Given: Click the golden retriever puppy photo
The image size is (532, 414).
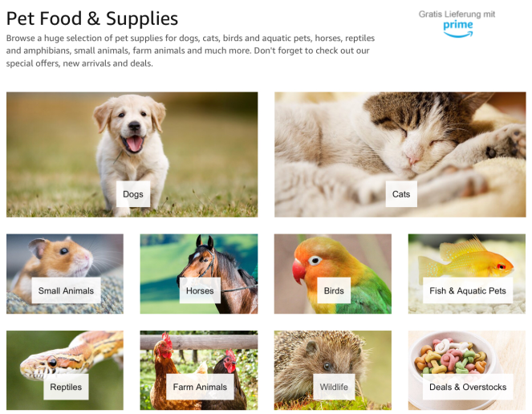Looking at the screenshot, I should click(x=132, y=143).
